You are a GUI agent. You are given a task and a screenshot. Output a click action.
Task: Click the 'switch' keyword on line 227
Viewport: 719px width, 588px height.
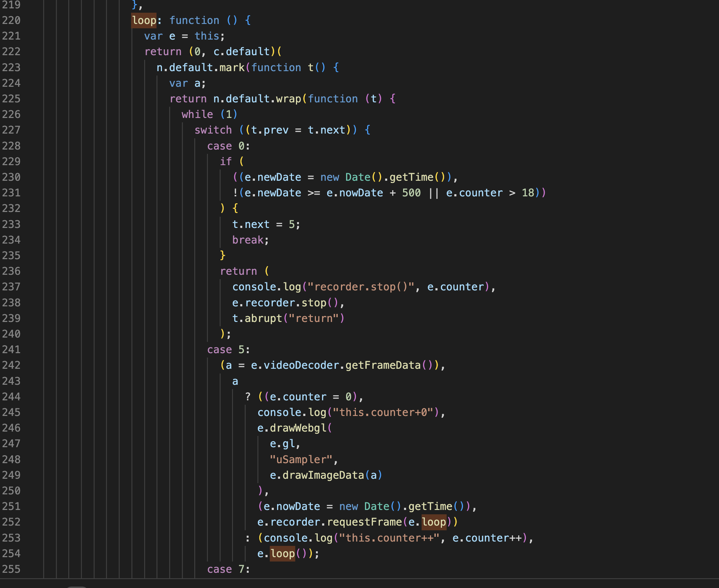(x=213, y=130)
